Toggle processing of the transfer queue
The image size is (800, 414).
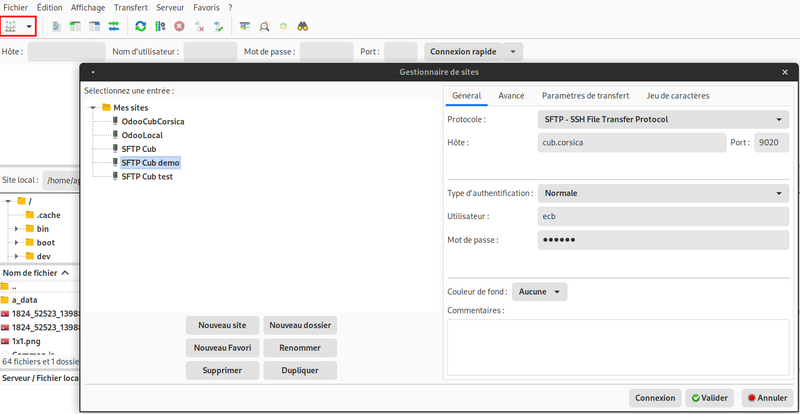(x=160, y=27)
